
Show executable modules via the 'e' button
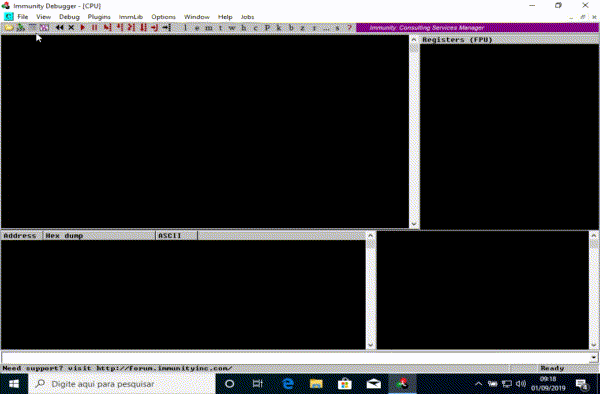(x=197, y=28)
